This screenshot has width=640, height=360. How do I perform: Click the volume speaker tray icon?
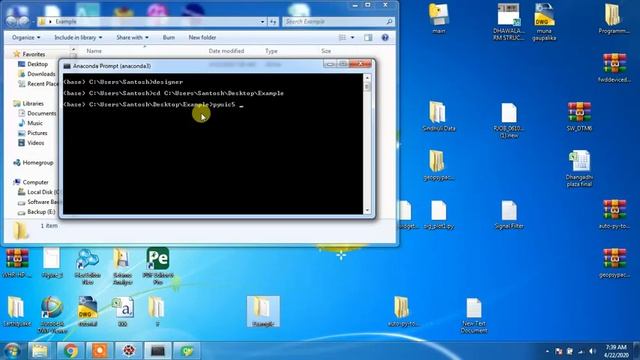[592, 351]
